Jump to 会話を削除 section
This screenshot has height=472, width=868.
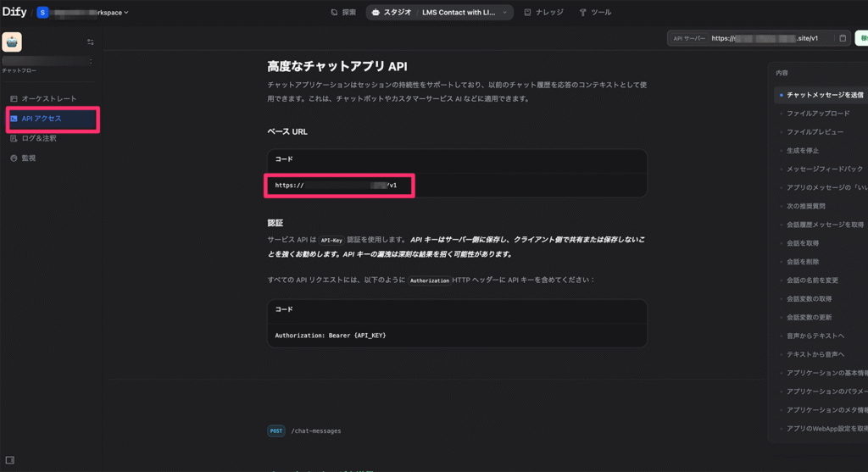[x=803, y=262]
